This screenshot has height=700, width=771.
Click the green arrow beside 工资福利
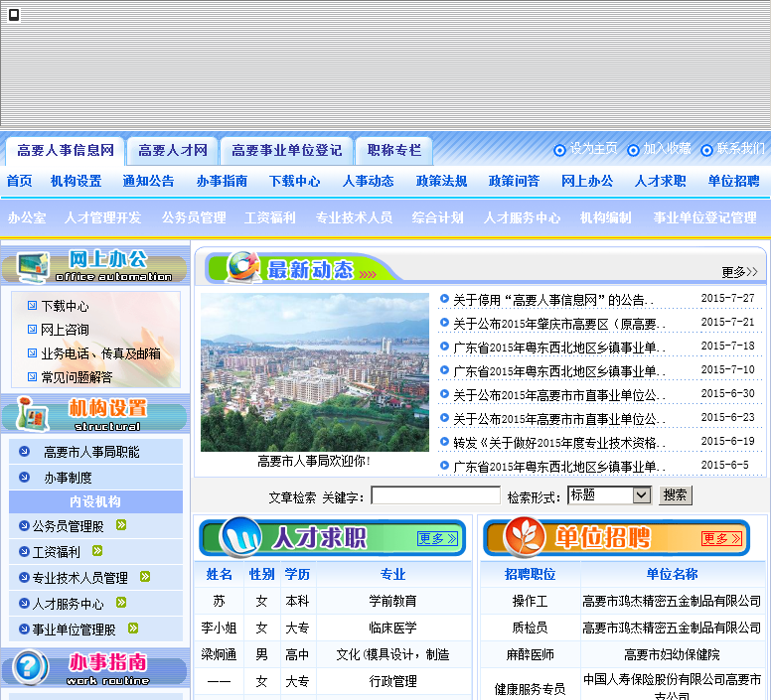pos(97,551)
